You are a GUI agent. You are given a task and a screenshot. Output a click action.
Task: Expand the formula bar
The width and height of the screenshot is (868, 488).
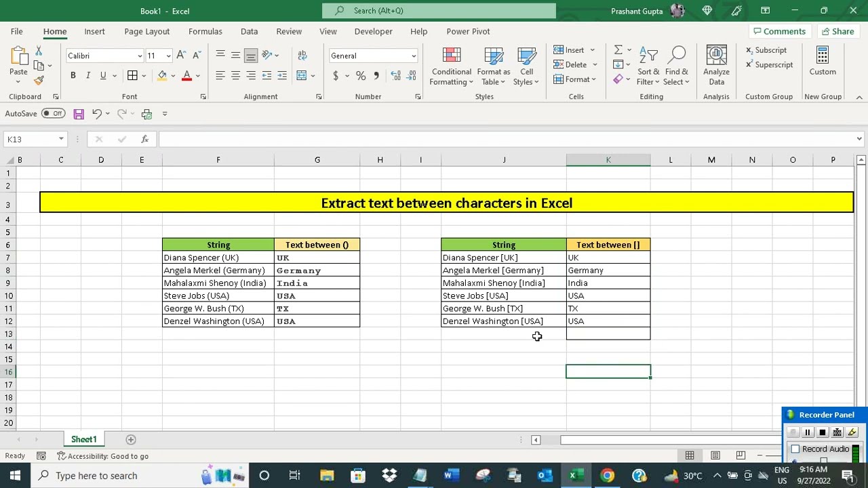(x=859, y=139)
